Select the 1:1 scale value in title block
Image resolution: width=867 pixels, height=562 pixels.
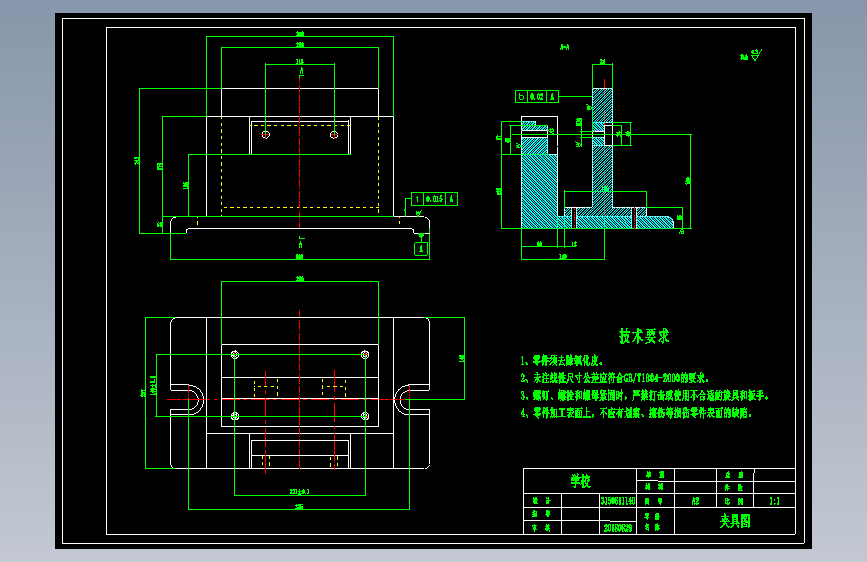774,501
